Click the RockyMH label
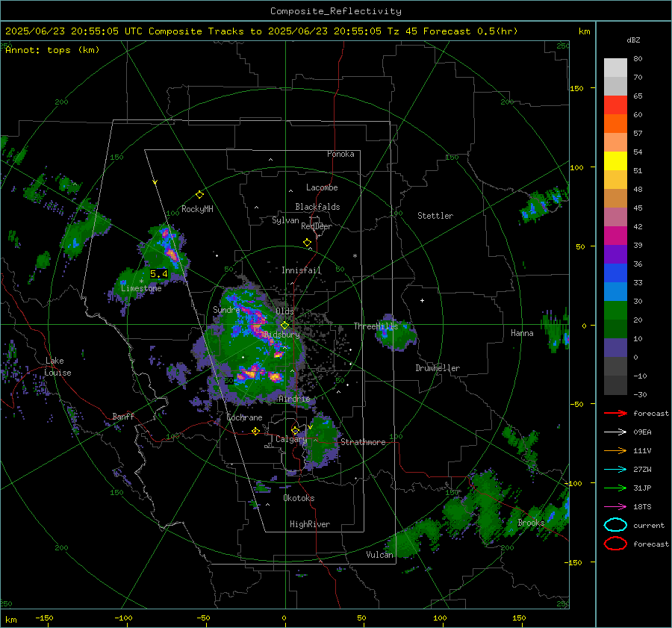This screenshot has height=628, width=672. [197, 209]
